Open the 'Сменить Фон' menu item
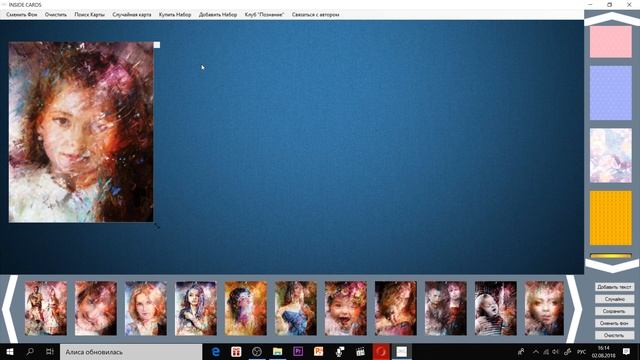The width and height of the screenshot is (640, 360). (22, 14)
